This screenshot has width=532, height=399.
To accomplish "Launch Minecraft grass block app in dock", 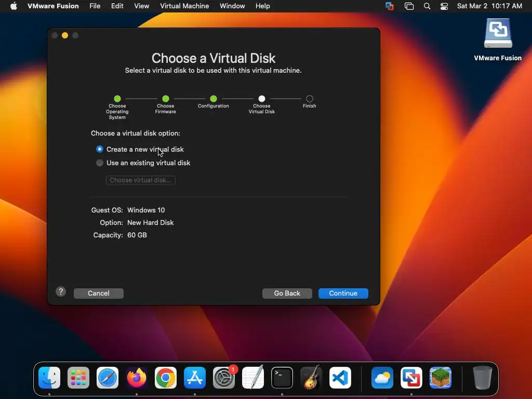I will (x=441, y=377).
